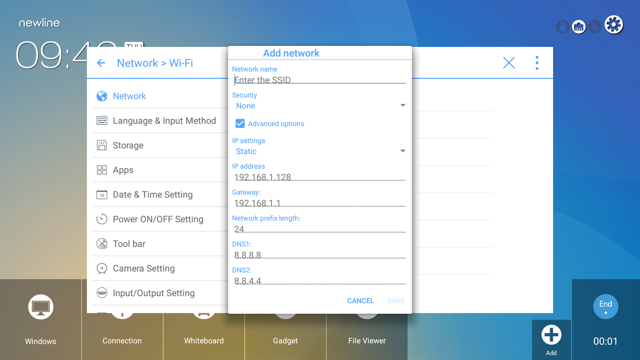
Task: Open the Tool bar settings entry
Action: pyautogui.click(x=160, y=244)
